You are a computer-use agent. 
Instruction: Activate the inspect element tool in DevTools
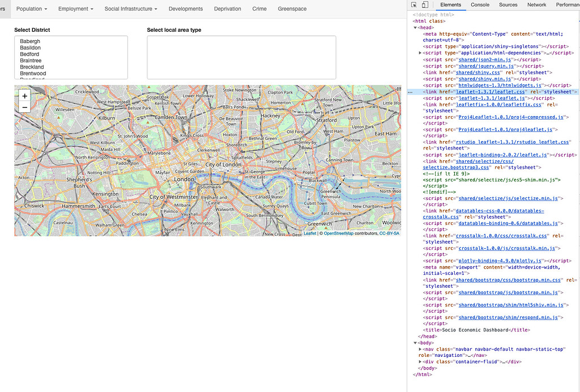point(413,5)
